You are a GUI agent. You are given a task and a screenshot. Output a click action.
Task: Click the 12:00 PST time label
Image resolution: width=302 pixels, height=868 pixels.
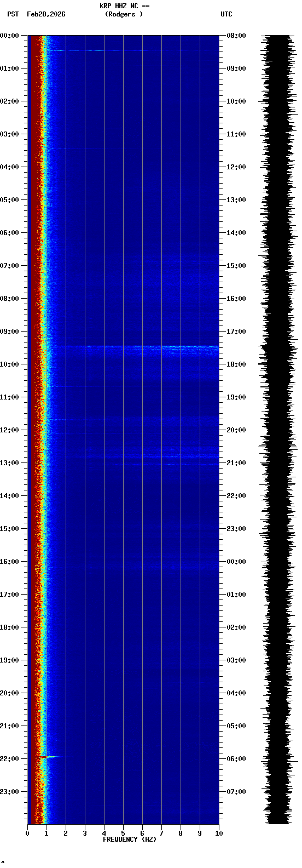pyautogui.click(x=9, y=430)
